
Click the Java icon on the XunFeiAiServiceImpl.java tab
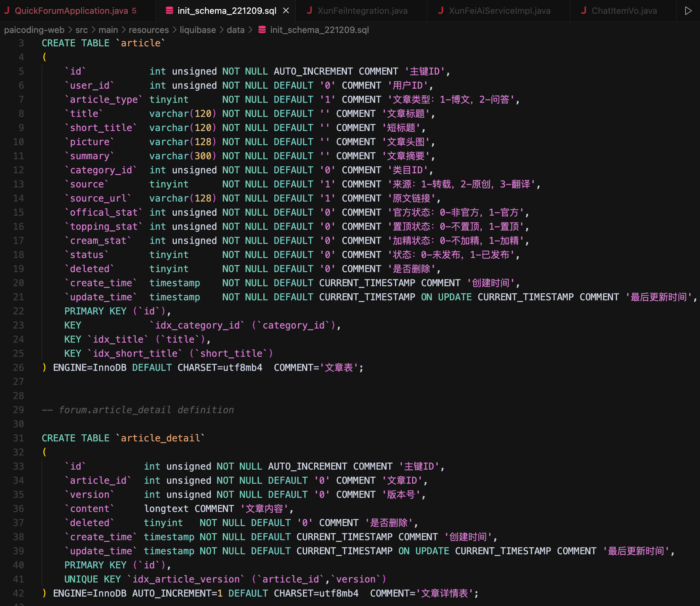440,11
